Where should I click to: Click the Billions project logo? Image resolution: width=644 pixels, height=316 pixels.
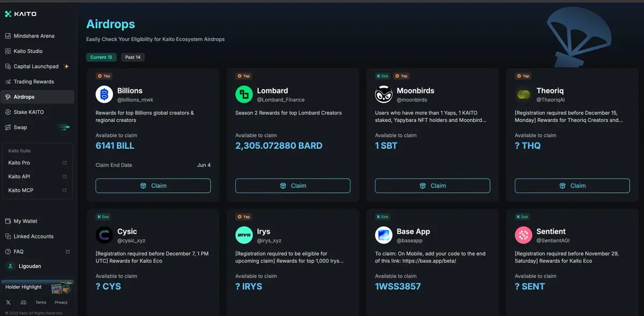[104, 95]
